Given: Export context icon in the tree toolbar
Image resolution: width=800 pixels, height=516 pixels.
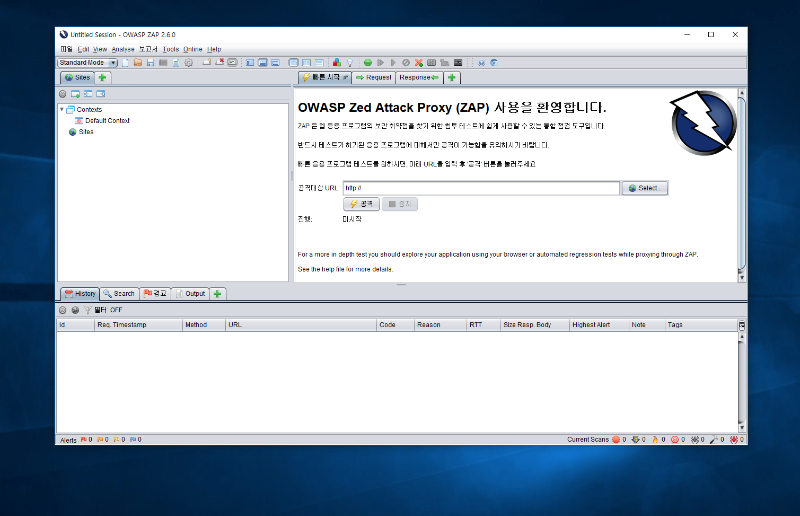Looking at the screenshot, I should [x=101, y=94].
